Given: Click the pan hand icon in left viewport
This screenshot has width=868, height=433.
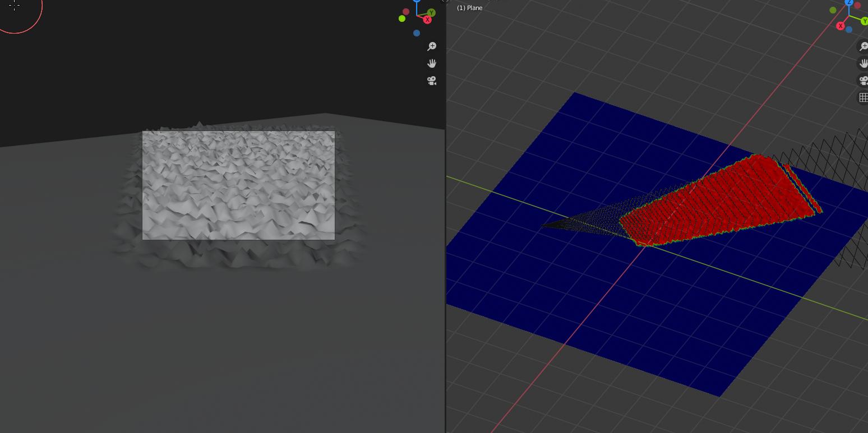Looking at the screenshot, I should [432, 63].
